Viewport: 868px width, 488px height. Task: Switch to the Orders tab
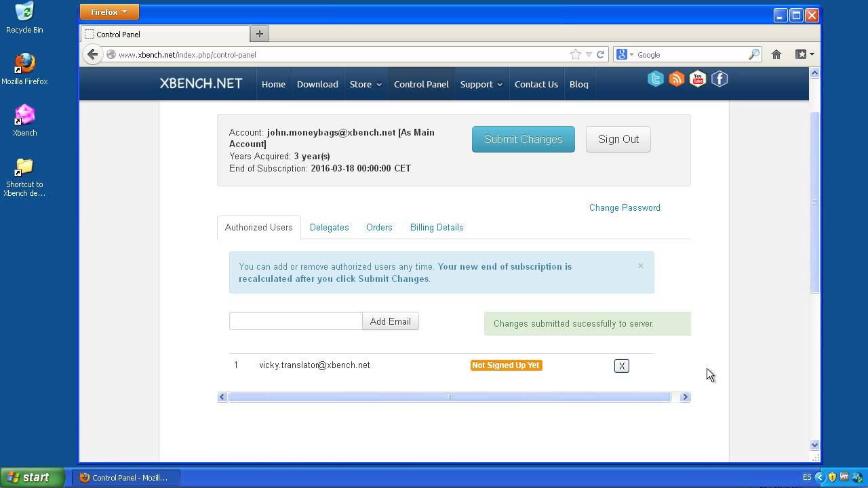(x=379, y=227)
